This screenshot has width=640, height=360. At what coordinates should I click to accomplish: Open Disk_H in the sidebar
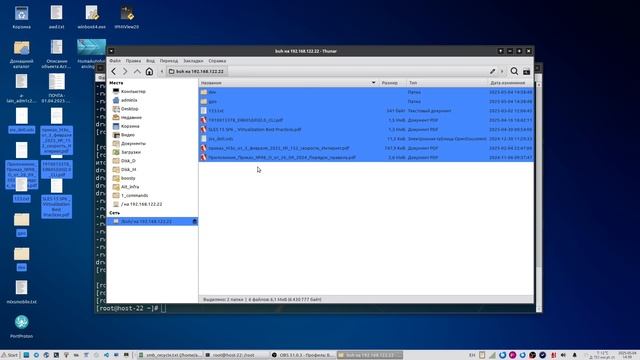152,169
